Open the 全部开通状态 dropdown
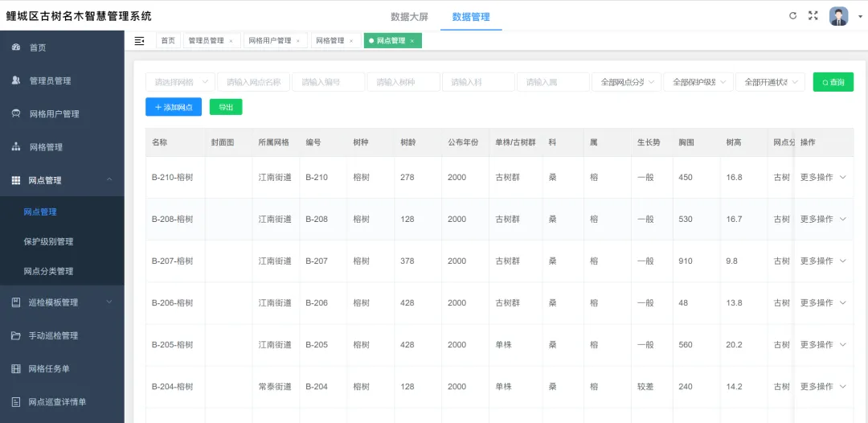The width and height of the screenshot is (868, 423). 770,82
